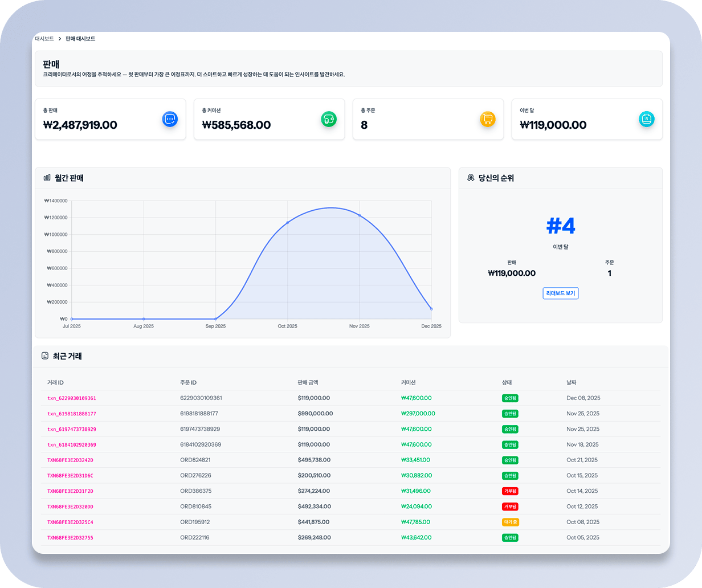Image resolution: width=702 pixels, height=588 pixels.
Task: Go to 대시보드 breadcrumb link
Action: (x=44, y=39)
